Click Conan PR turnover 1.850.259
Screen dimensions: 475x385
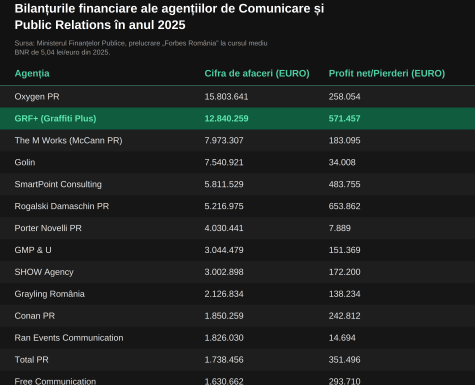coord(224,316)
